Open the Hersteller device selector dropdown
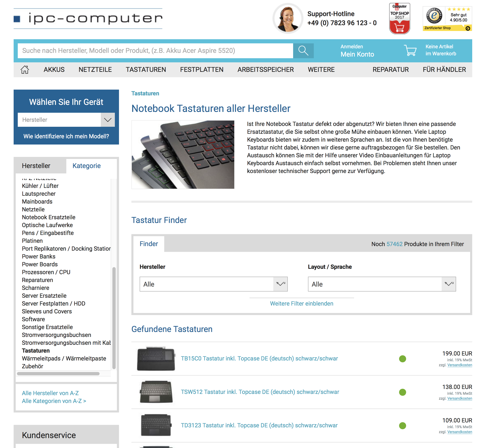 66,120
